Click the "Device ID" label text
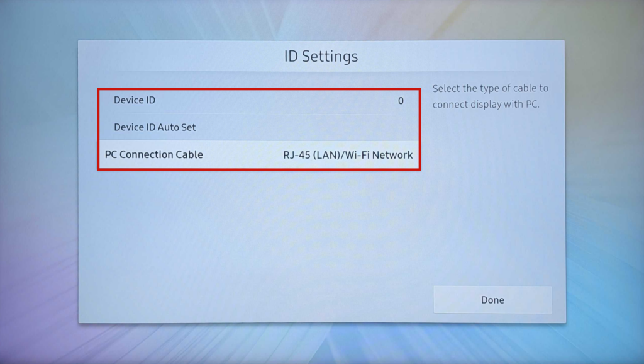 coord(134,101)
